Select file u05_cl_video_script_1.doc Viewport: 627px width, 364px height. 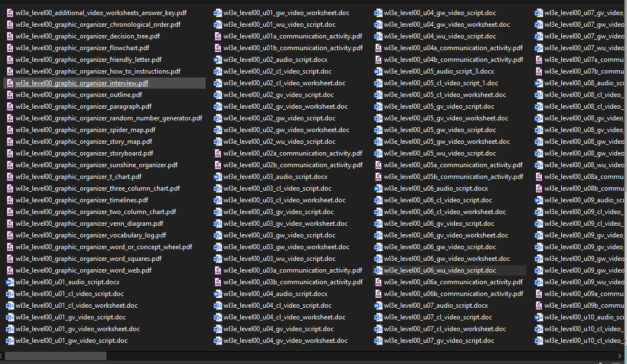pos(441,83)
